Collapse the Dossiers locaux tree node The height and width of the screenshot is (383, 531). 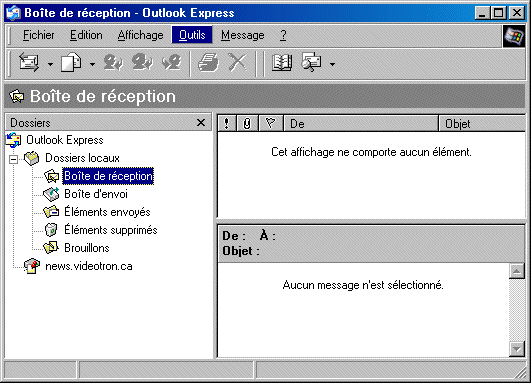tap(14, 159)
